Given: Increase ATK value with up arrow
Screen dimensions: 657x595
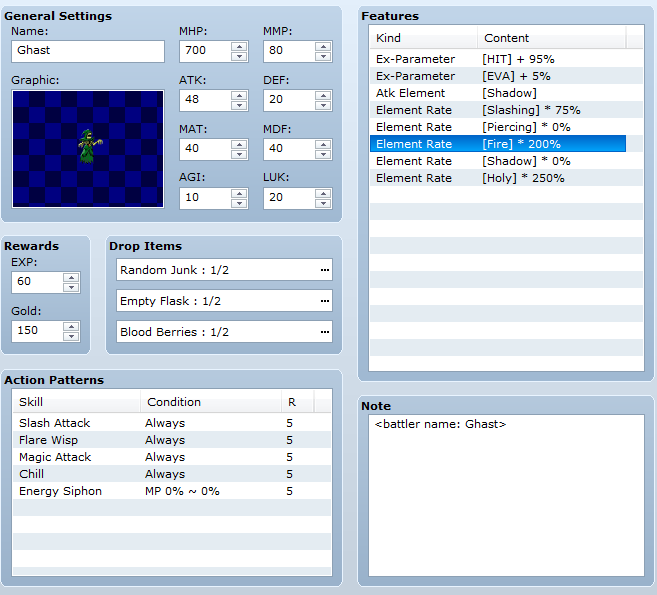Looking at the screenshot, I should 239,95.
